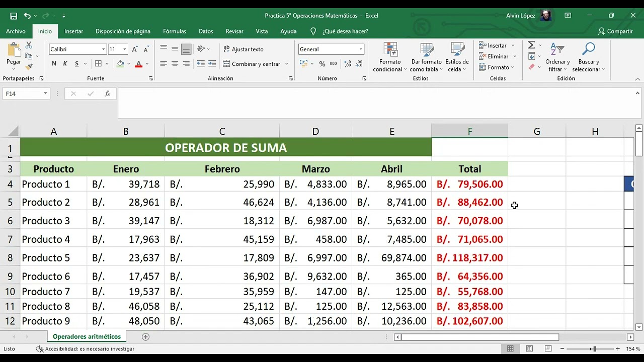Image resolution: width=644 pixels, height=362 pixels.
Task: Click the Insertar cells button
Action: pyautogui.click(x=497, y=45)
